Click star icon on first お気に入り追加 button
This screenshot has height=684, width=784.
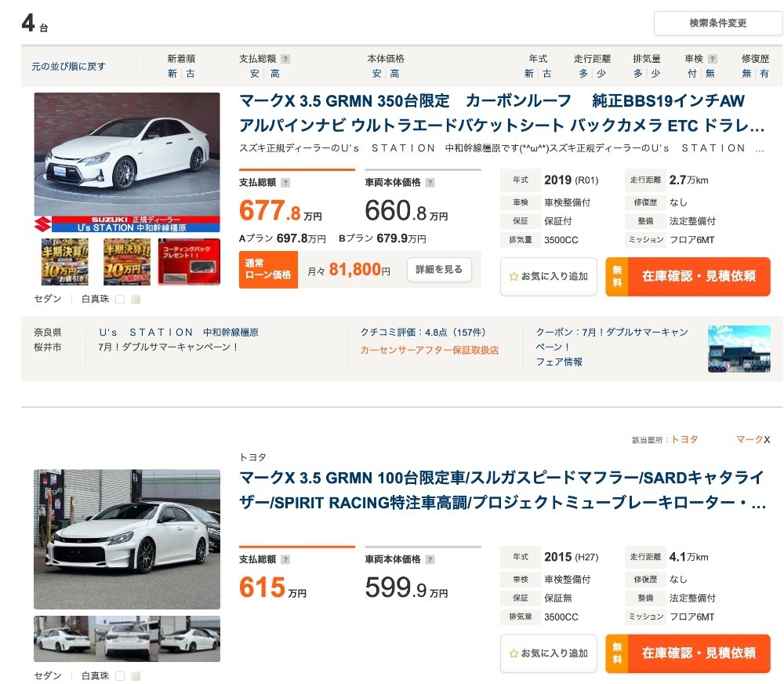514,276
